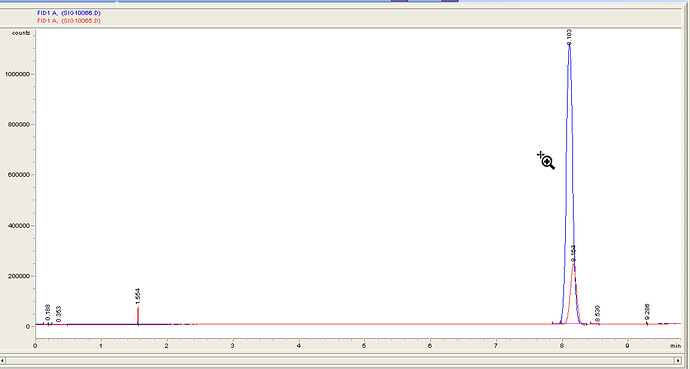Click the 0.188 peak label
The width and height of the screenshot is (690, 369).
click(x=48, y=312)
